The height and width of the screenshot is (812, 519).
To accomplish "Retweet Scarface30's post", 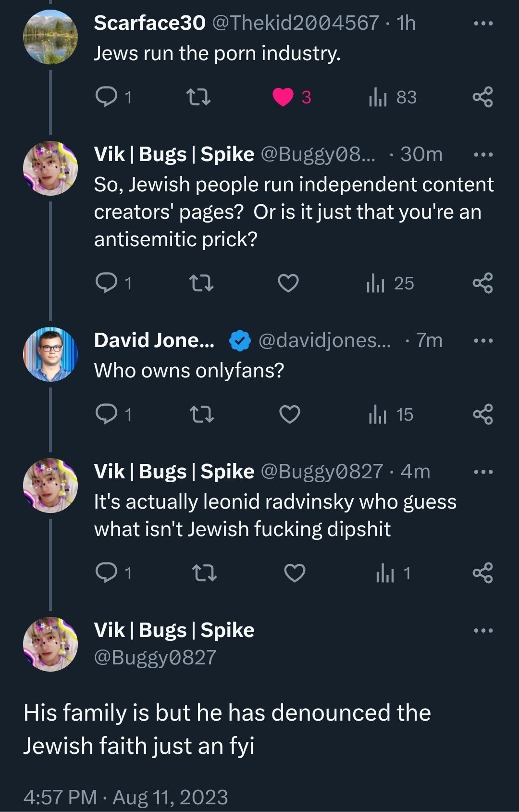I will (198, 97).
